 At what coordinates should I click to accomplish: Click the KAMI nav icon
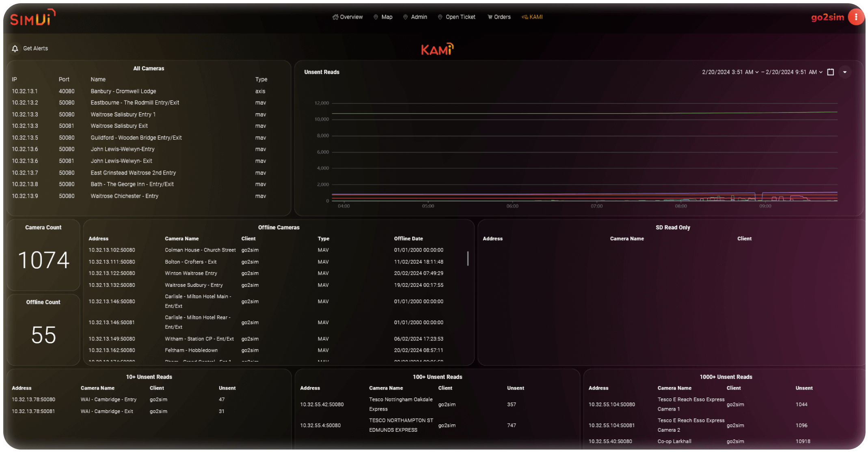(x=525, y=17)
